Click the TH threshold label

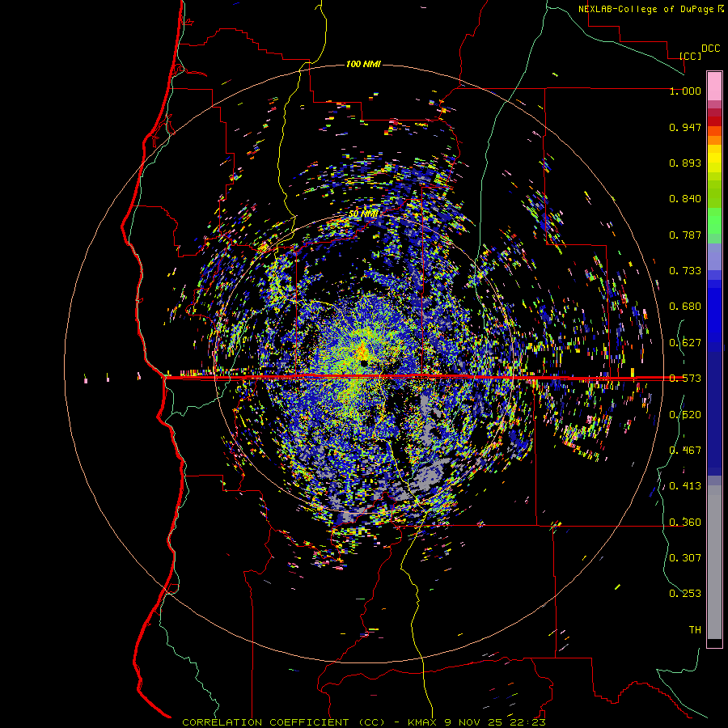tap(695, 630)
